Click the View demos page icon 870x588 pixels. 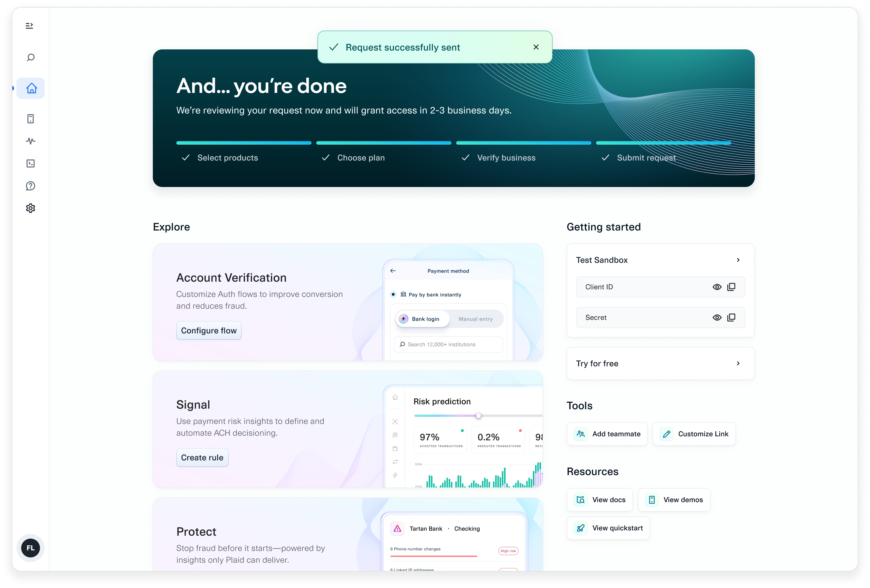tap(652, 500)
